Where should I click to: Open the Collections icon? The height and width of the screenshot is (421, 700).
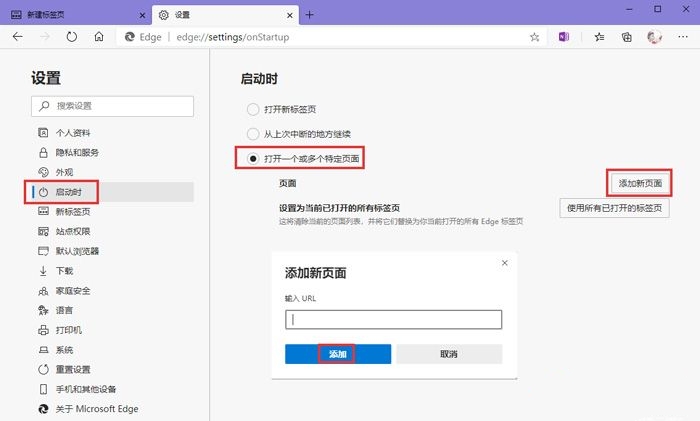tap(627, 37)
